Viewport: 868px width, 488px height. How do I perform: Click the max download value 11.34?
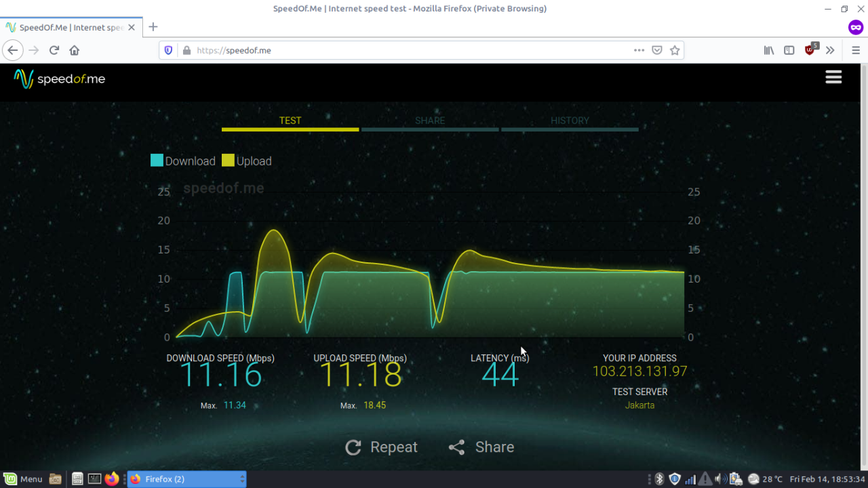pyautogui.click(x=235, y=405)
